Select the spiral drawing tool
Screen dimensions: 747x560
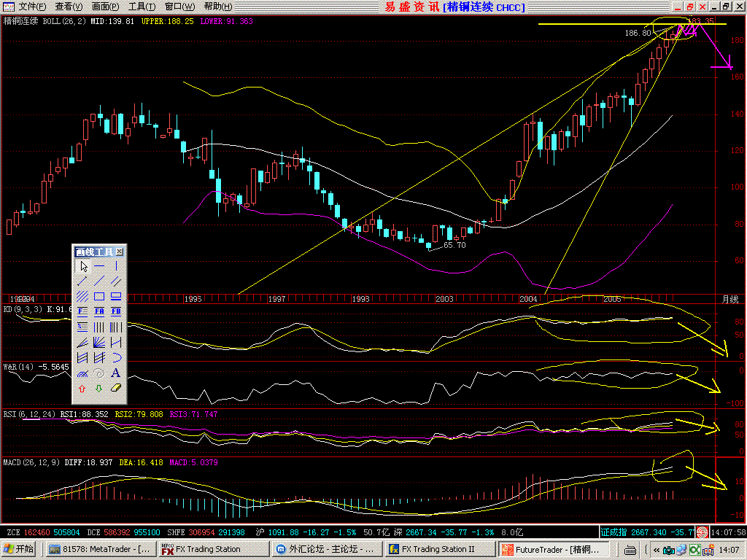coord(99,373)
